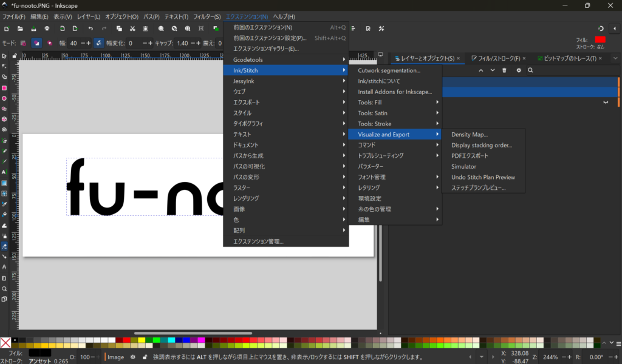Open layer settings gear icon
Viewport: 622px width, 364px height.
pos(519,70)
